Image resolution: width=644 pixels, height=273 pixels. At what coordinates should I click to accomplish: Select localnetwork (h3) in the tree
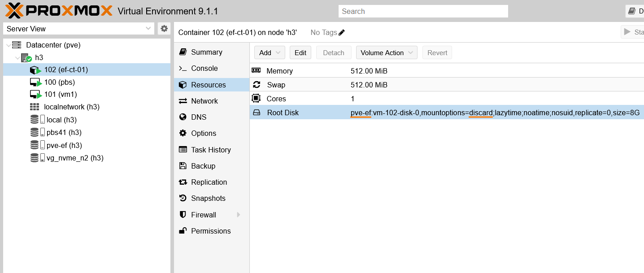(87, 107)
